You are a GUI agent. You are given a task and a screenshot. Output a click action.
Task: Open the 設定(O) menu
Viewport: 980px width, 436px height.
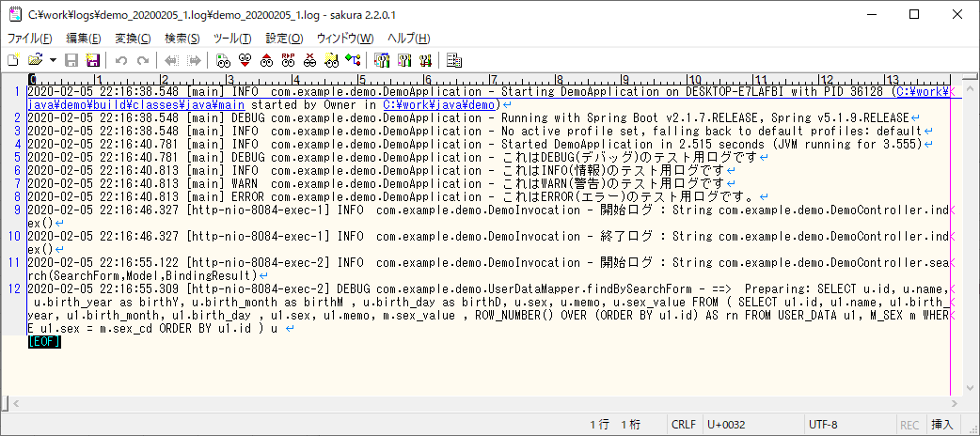point(284,39)
